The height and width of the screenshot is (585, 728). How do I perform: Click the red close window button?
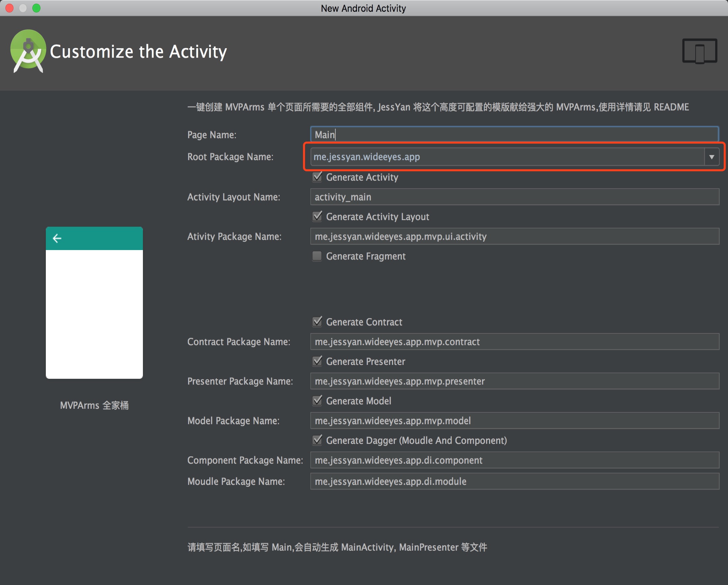coord(9,8)
